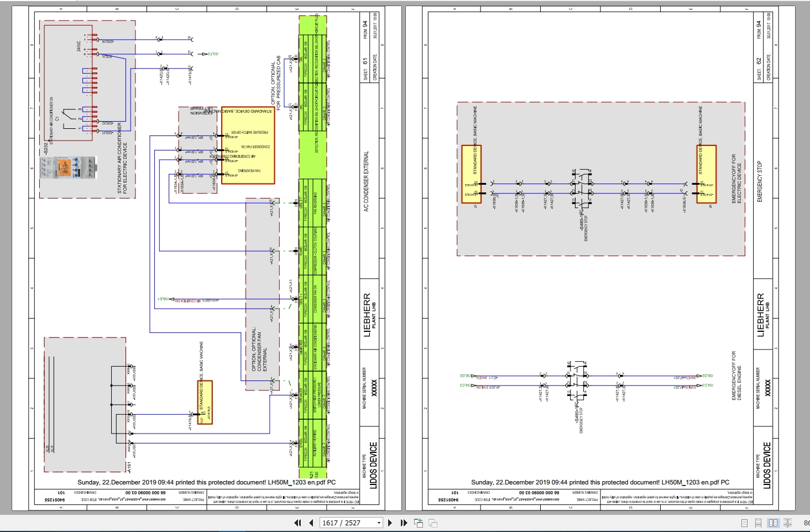Click the right page protected document print notice
Screen dimensions: 810x532
pyautogui.click(x=600, y=482)
